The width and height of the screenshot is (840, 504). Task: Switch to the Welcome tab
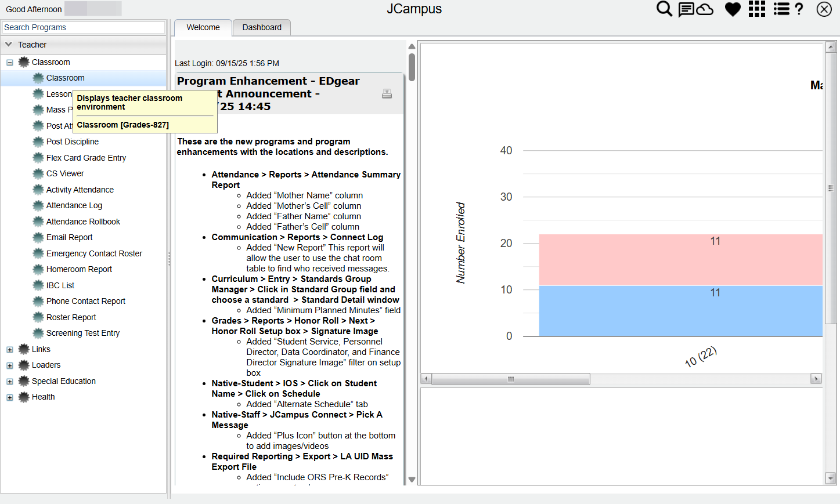point(203,27)
